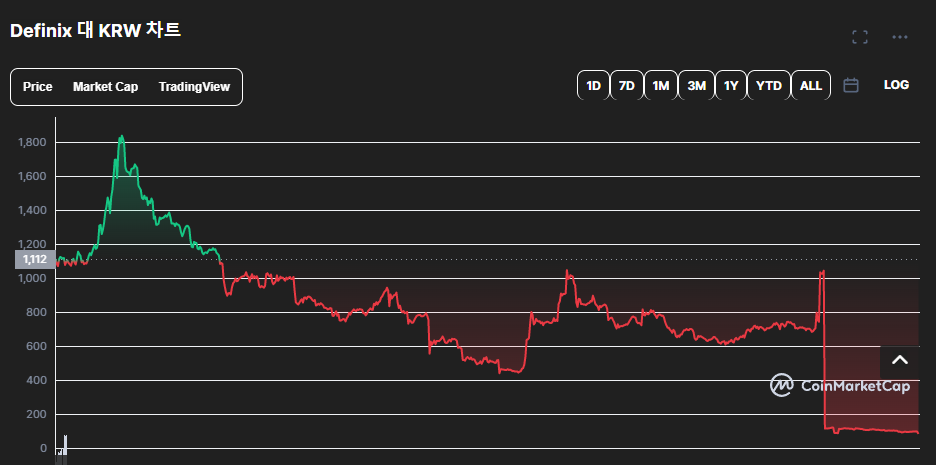The image size is (936, 465).
Task: Click the 1,000 axis label
Action: pyautogui.click(x=32, y=279)
